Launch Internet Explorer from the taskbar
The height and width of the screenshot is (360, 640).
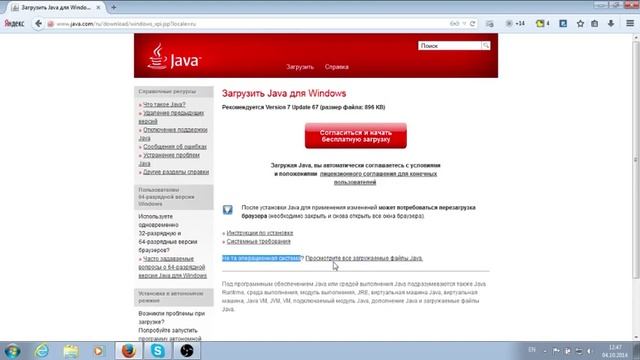coord(42,351)
